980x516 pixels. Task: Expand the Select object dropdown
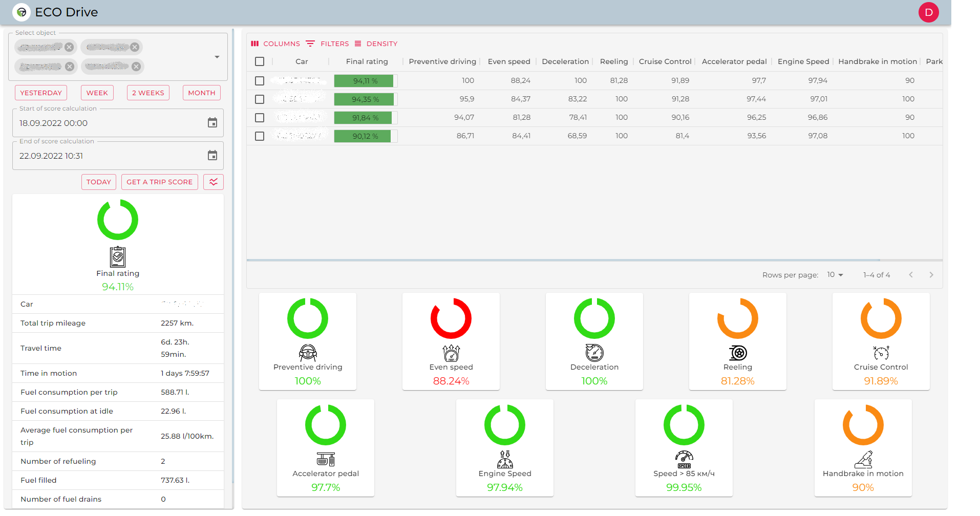(216, 57)
